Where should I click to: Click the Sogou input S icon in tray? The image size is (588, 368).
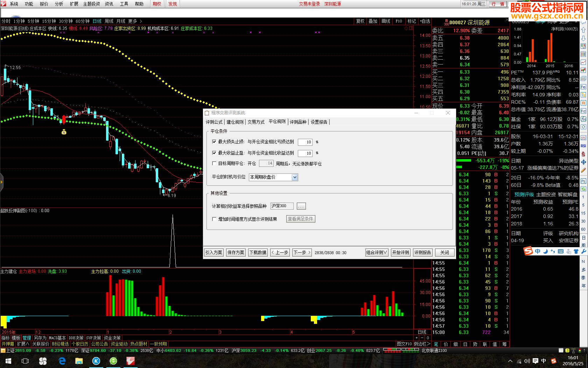[553, 361]
